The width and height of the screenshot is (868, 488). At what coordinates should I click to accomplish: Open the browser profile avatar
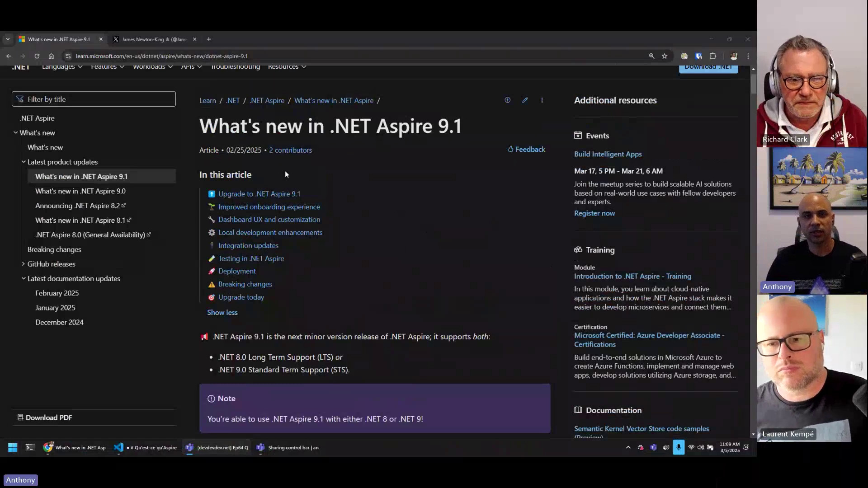click(x=734, y=56)
